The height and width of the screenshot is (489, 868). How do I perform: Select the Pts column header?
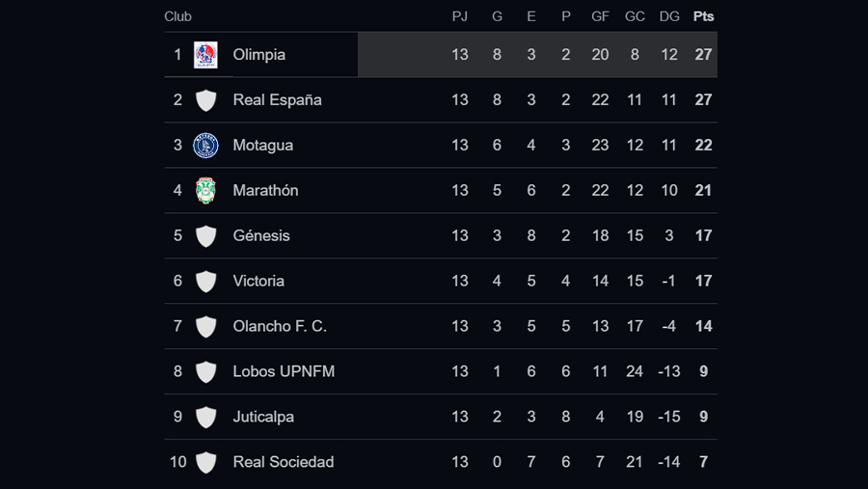tap(704, 16)
